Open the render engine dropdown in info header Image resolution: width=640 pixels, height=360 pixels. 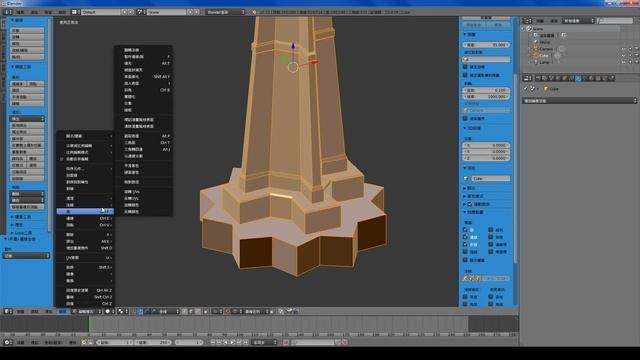pos(225,12)
